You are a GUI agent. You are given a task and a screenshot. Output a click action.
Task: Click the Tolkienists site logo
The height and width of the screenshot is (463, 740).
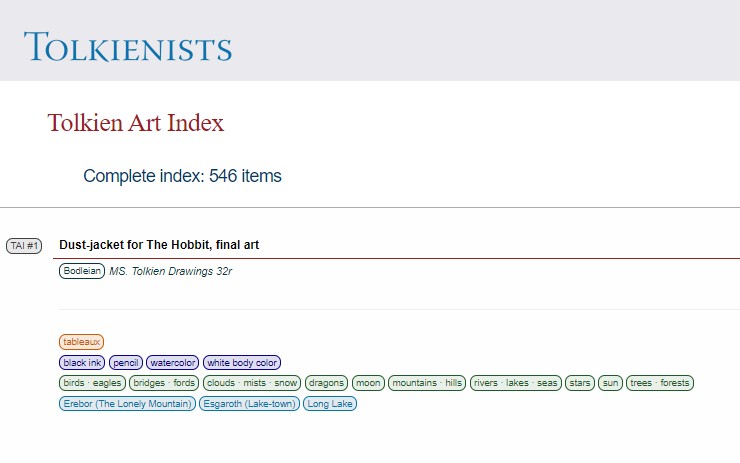(128, 47)
